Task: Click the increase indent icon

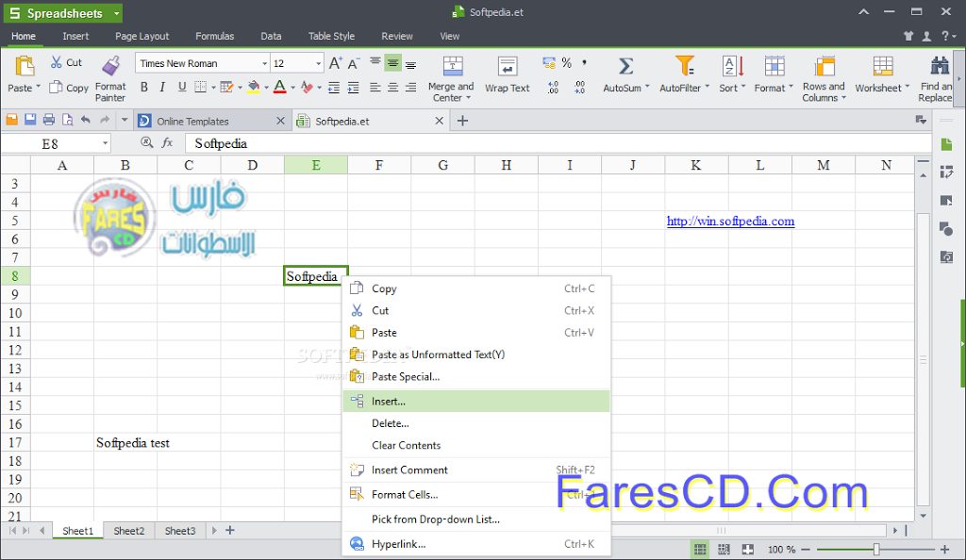Action: point(353,88)
